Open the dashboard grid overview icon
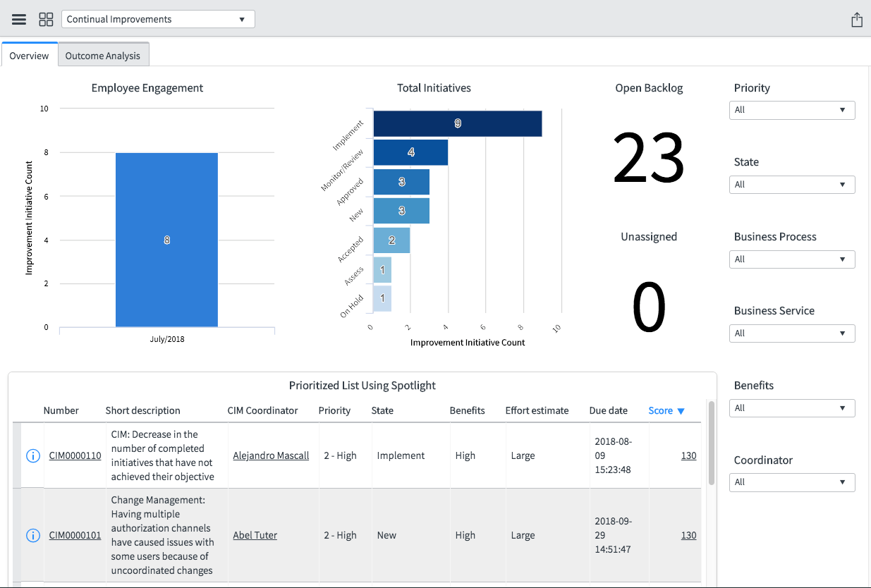 pyautogui.click(x=46, y=19)
